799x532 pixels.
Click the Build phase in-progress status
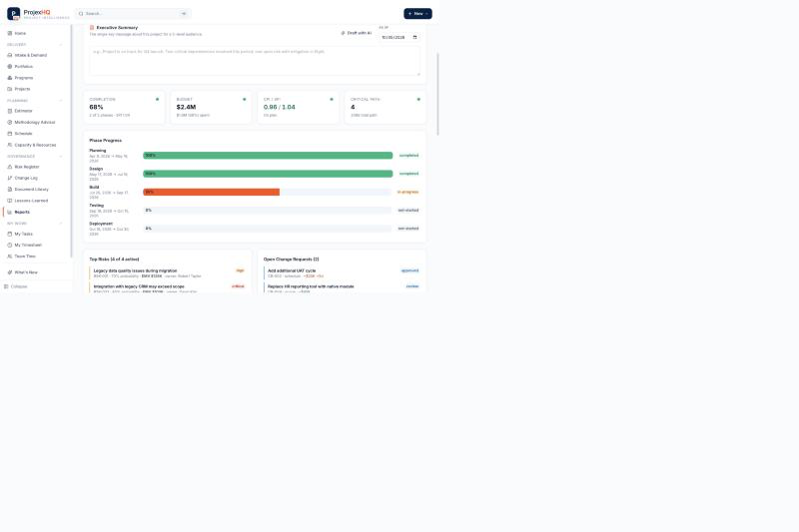407,192
